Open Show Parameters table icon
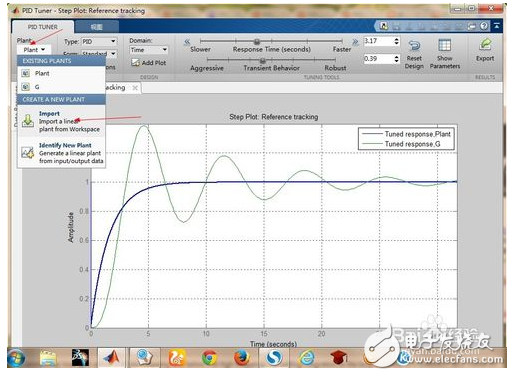 (x=444, y=45)
